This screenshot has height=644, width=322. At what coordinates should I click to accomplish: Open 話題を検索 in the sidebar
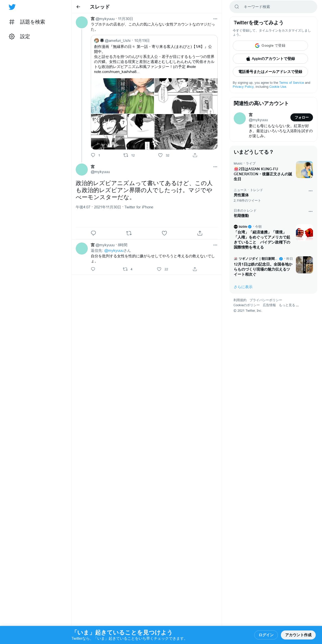point(27,22)
